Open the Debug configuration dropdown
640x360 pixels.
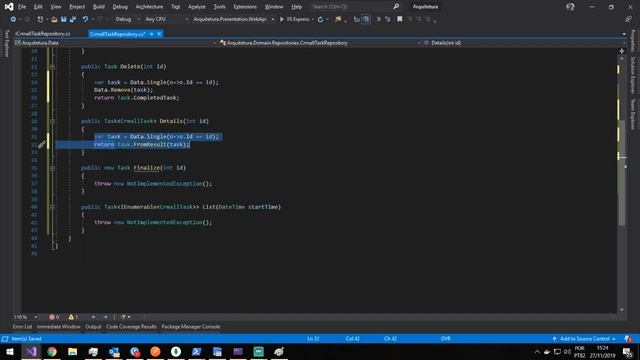128,19
